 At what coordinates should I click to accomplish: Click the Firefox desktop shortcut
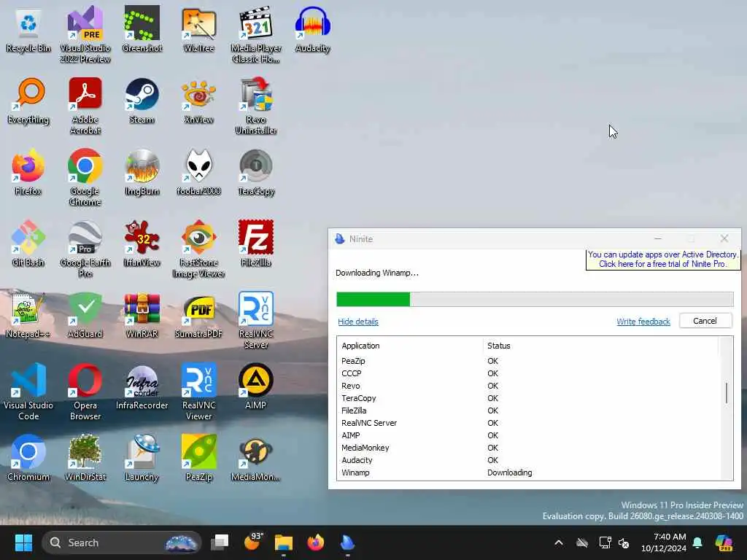[28, 173]
